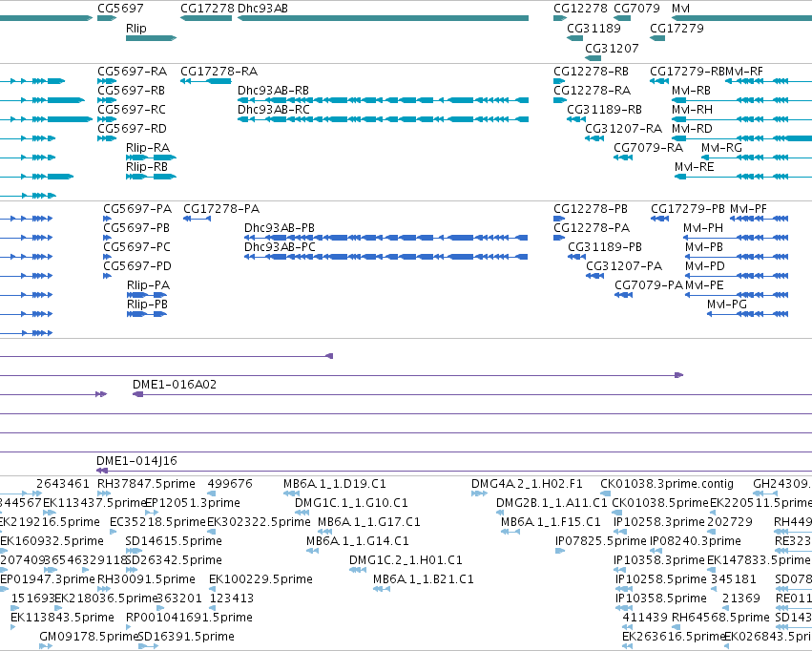Click the Dhc93AB-PC protein label
Screen dimensions: 812x651
(x=280, y=247)
